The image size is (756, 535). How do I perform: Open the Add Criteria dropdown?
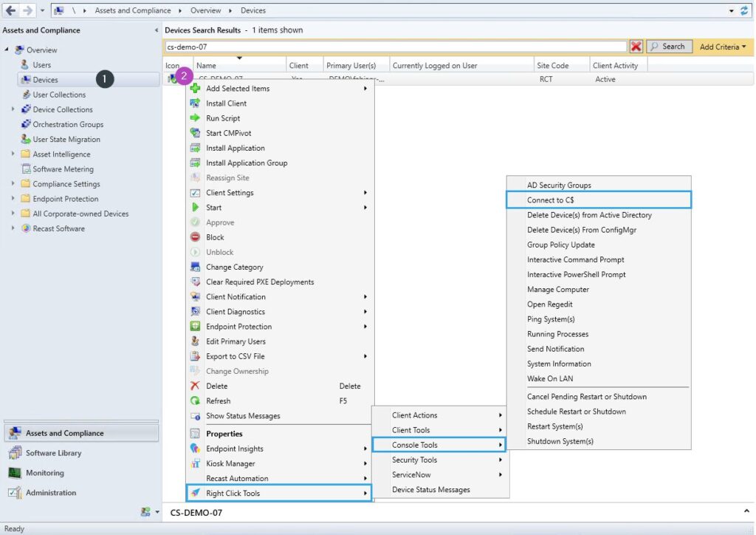point(723,47)
